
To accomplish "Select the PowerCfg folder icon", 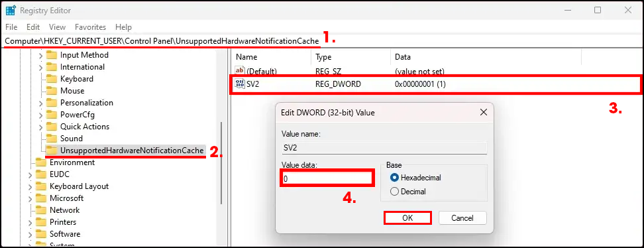I will [x=51, y=115].
